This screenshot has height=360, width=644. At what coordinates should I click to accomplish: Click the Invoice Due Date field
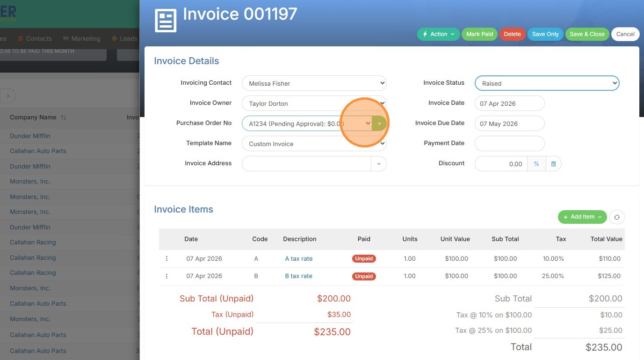pyautogui.click(x=510, y=124)
